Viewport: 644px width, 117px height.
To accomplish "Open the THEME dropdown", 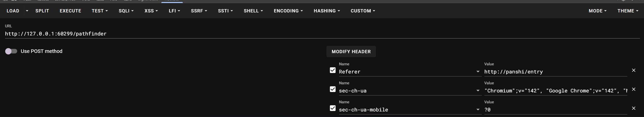I will (628, 11).
